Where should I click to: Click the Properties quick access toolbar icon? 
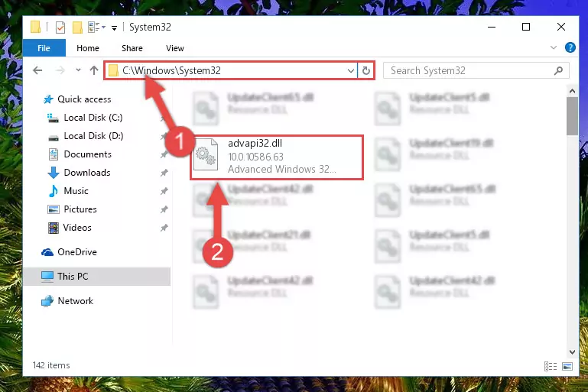60,28
